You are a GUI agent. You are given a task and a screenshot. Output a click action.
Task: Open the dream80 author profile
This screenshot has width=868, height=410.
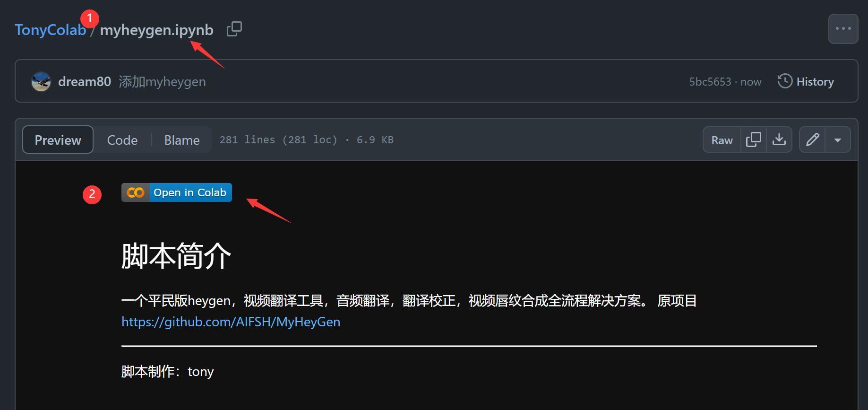pyautogui.click(x=85, y=81)
